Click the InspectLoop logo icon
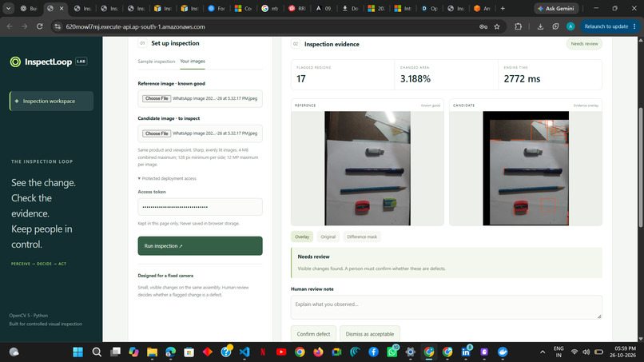This screenshot has height=362, width=644. click(15, 62)
